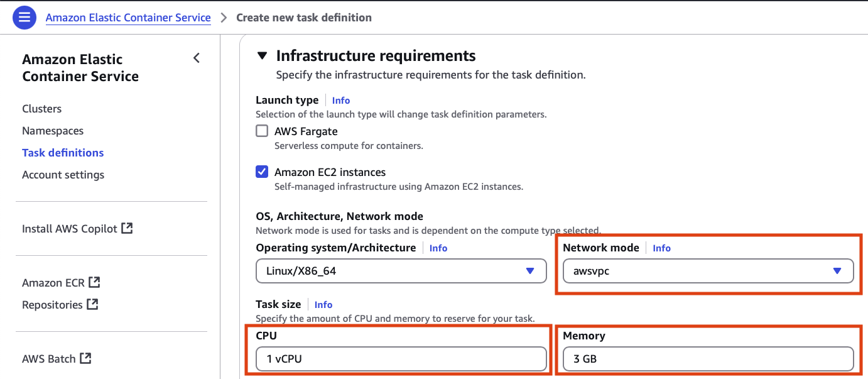Click the external link icon beside Install AWS Copilot
The width and height of the screenshot is (868, 379).
click(127, 228)
